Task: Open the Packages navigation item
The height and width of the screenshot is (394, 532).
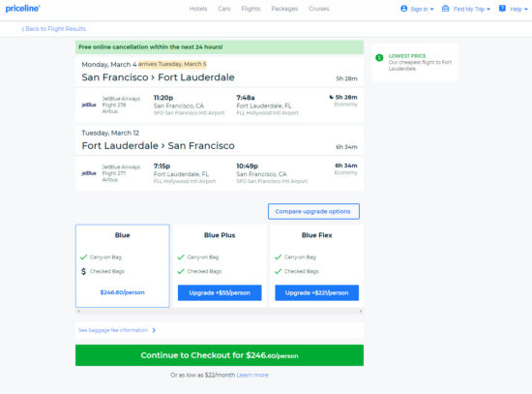Action: tap(284, 9)
